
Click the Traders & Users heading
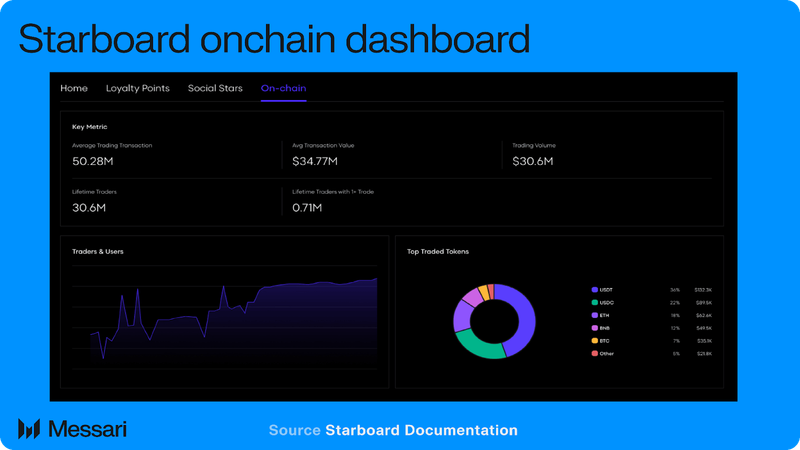[x=97, y=252]
